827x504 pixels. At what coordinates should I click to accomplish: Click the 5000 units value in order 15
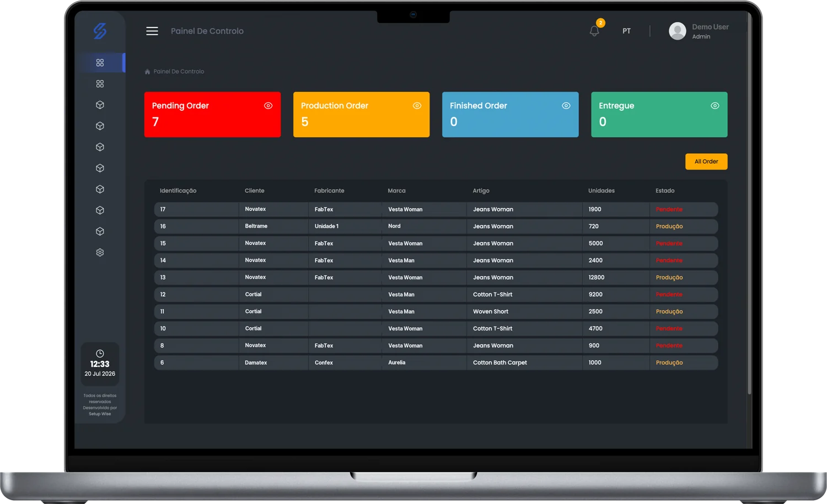(x=595, y=243)
